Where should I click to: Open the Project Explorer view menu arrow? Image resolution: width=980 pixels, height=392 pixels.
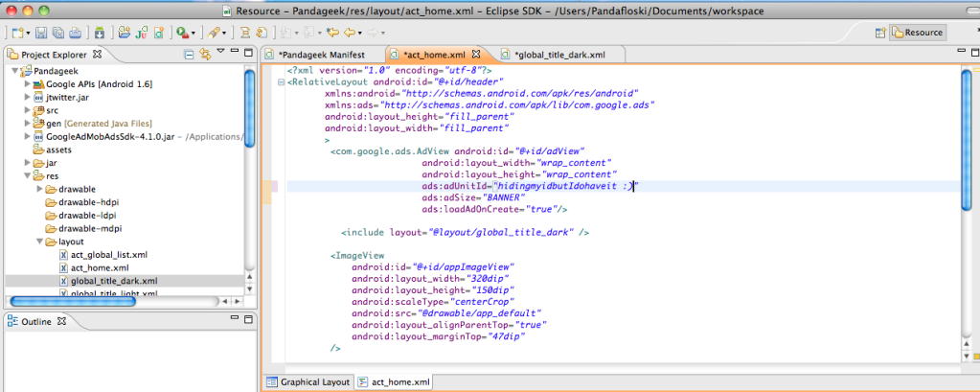(219, 54)
